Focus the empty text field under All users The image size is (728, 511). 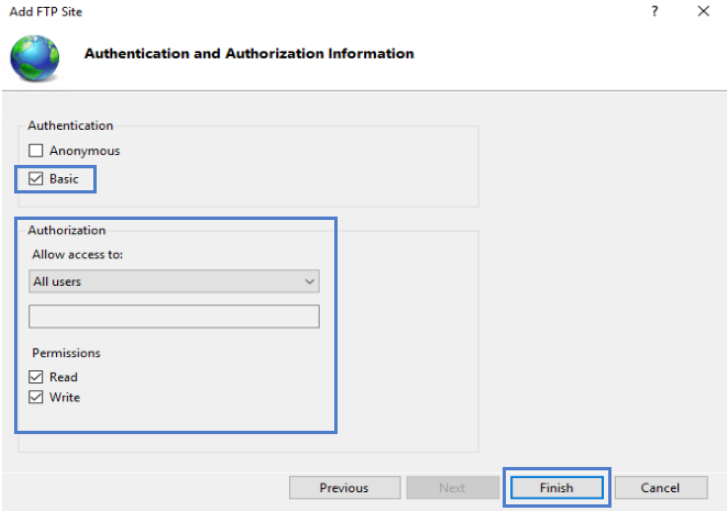tap(174, 317)
